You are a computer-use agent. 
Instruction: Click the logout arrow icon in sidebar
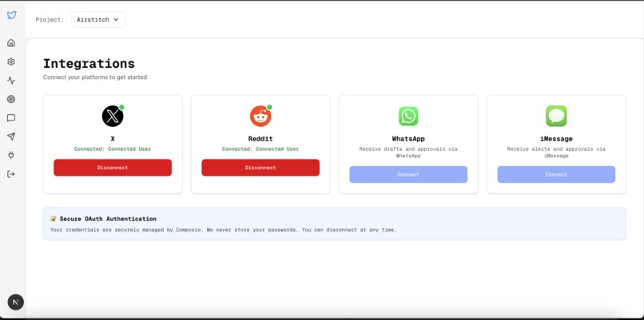[x=11, y=174]
